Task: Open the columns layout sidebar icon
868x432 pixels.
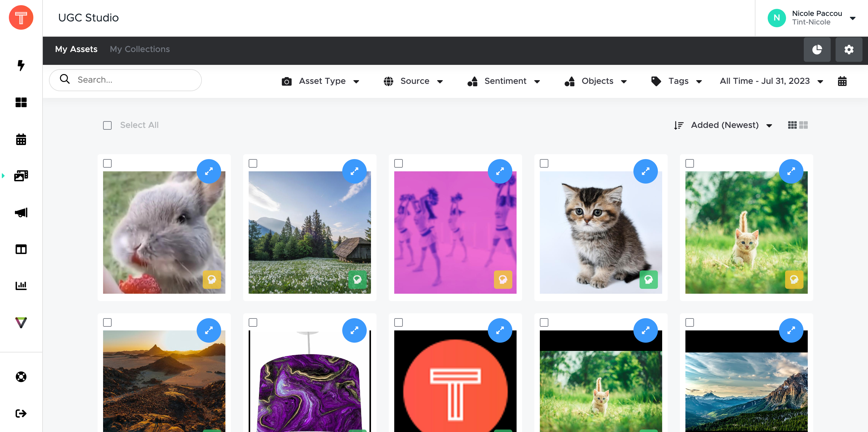Action: pos(21,249)
